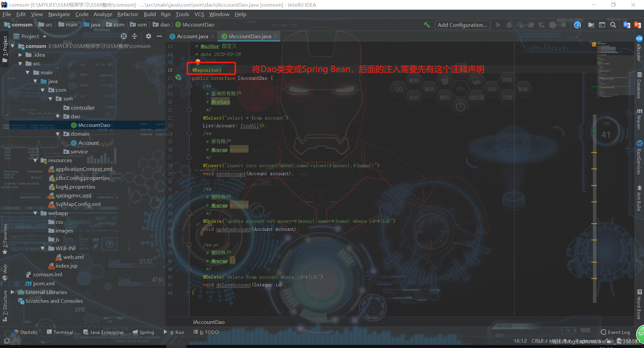This screenshot has height=348, width=644.
Task: Click the Stop square icon in toolbar
Action: point(563,25)
